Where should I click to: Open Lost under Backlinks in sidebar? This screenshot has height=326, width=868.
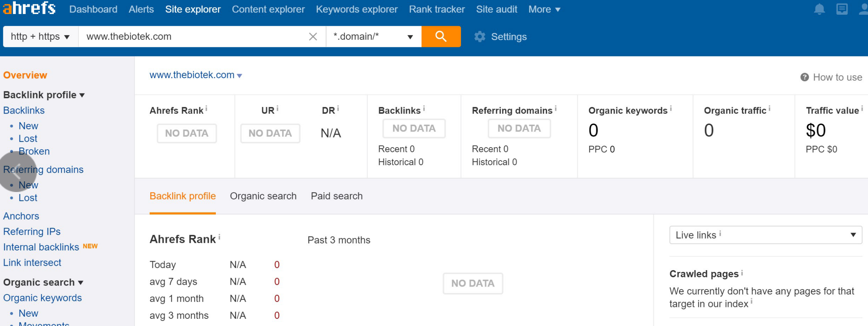[28, 139]
